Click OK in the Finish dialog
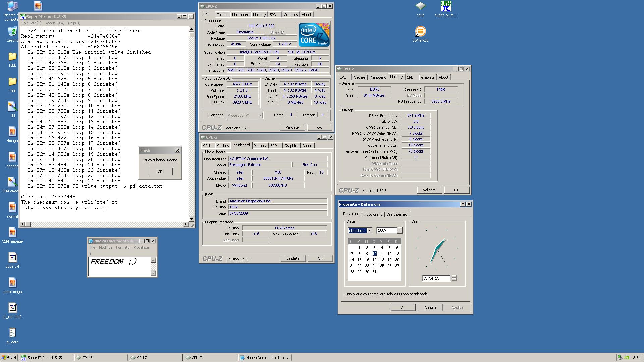Viewport: 644px width, 362px height. (x=160, y=171)
